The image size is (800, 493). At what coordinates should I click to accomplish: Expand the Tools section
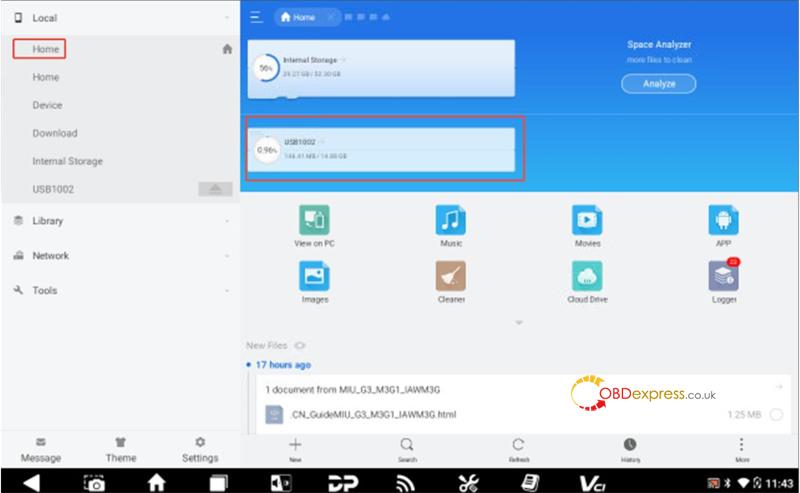click(227, 290)
